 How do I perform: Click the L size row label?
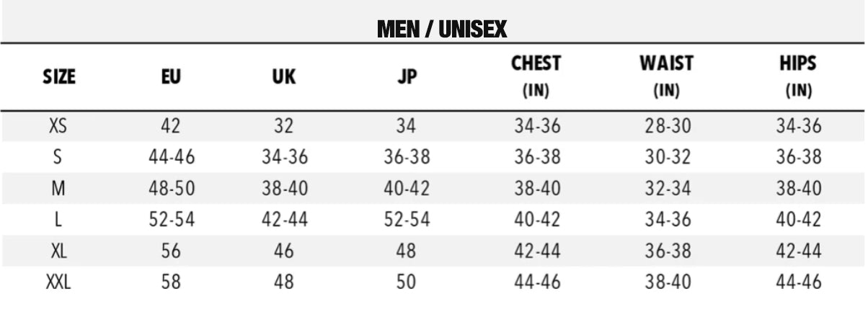(x=58, y=220)
